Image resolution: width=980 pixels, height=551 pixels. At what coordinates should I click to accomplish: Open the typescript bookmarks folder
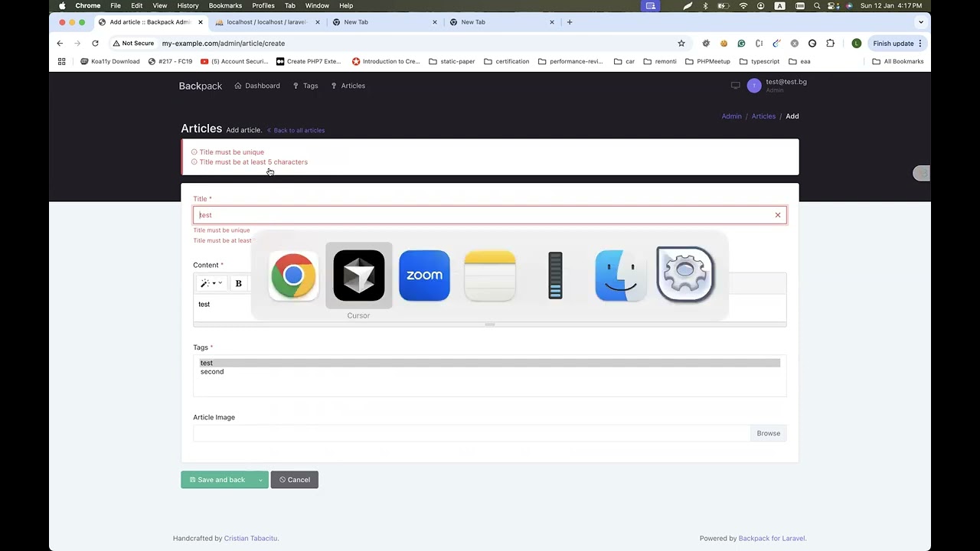coord(759,61)
